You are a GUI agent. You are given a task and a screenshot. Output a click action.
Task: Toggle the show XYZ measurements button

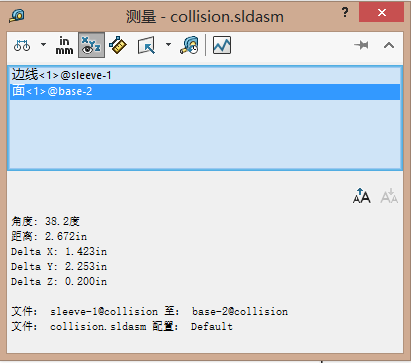(91, 45)
